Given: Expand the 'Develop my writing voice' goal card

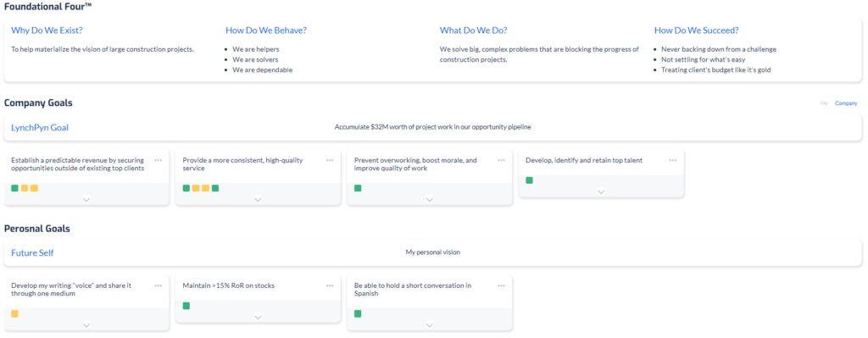Looking at the screenshot, I should [86, 325].
